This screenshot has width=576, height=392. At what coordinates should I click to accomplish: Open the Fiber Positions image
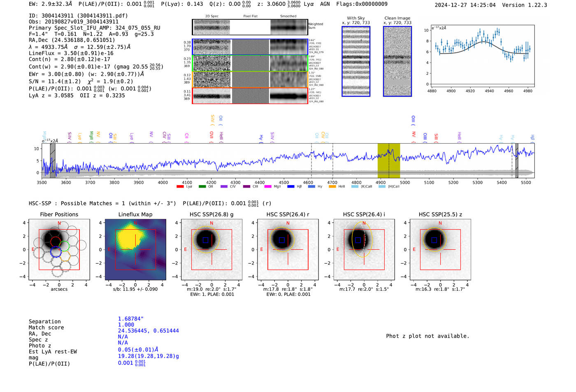(x=59, y=250)
